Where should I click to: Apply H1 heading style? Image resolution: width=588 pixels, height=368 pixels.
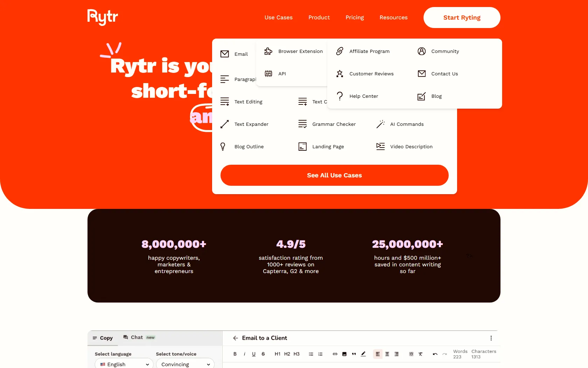(278, 354)
